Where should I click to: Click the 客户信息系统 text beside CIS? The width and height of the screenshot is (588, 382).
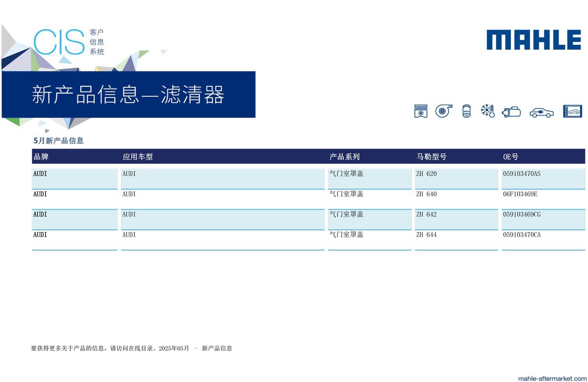click(x=97, y=42)
